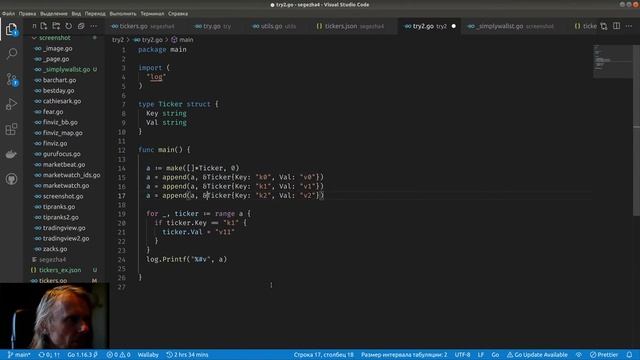640x360 pixels.
Task: Open the Run and Debug view
Action: 11,104
